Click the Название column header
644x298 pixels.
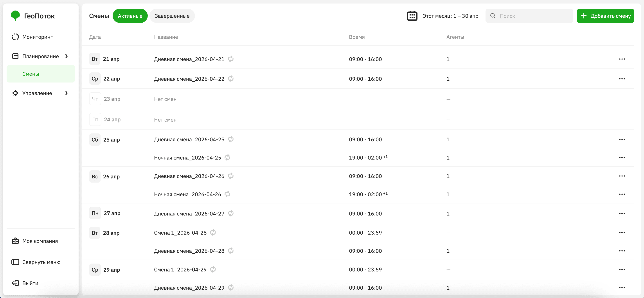(166, 37)
